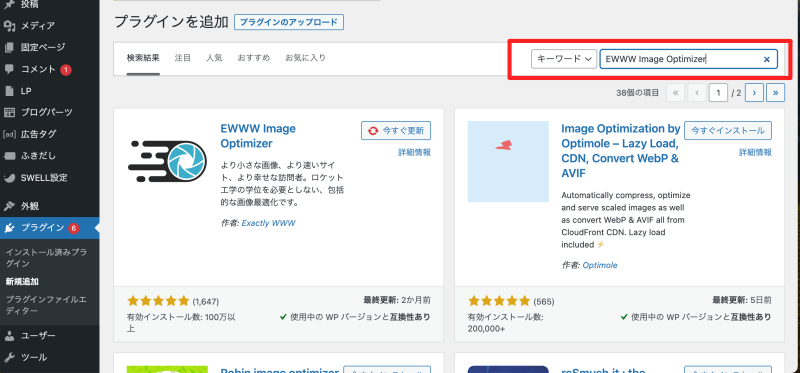The height and width of the screenshot is (373, 800).
Task: Clear search field with x icon
Action: pos(766,59)
